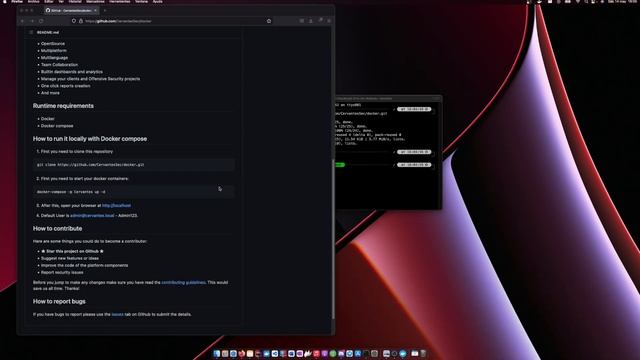Open a new browser tab with plus button
The height and width of the screenshot is (360, 640).
104,10
